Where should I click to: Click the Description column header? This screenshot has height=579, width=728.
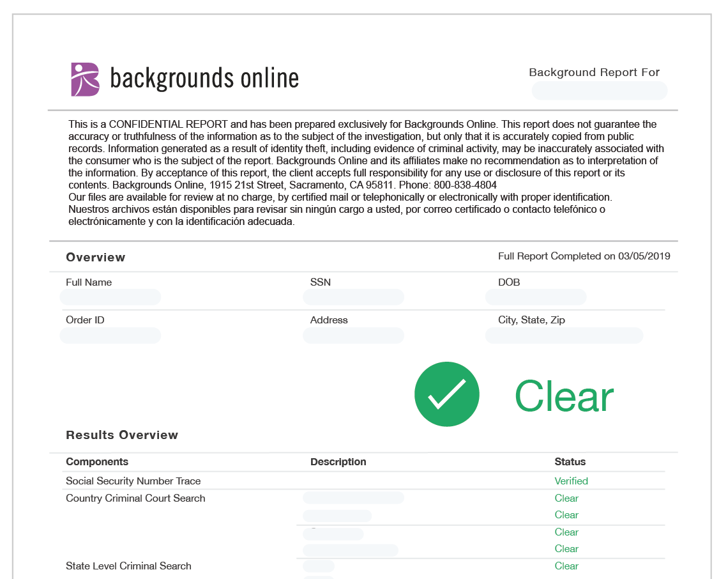[338, 461]
